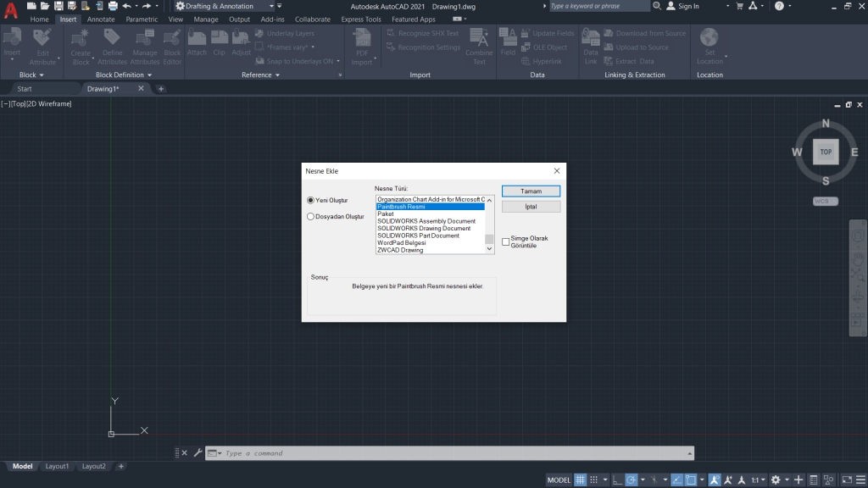Open the Layout1 tab
Screen dimensions: 868x488
(57, 466)
